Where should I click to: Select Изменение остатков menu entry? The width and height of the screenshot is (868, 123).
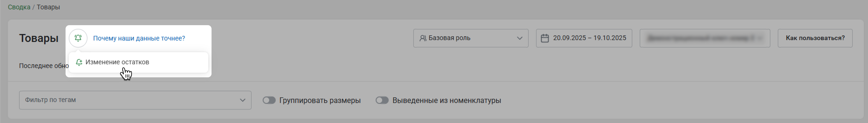tap(117, 62)
